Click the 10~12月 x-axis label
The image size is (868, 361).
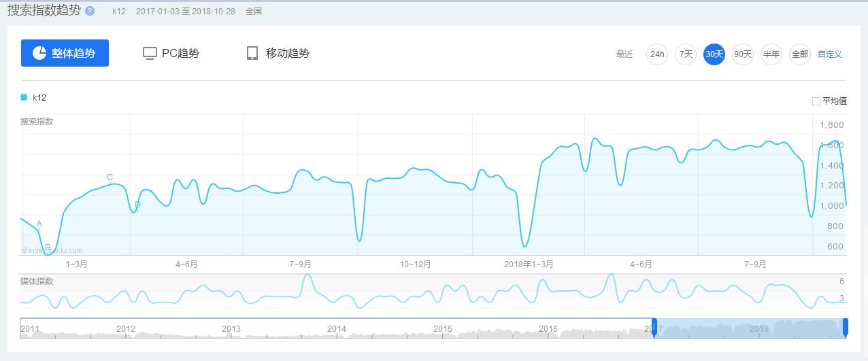click(415, 264)
